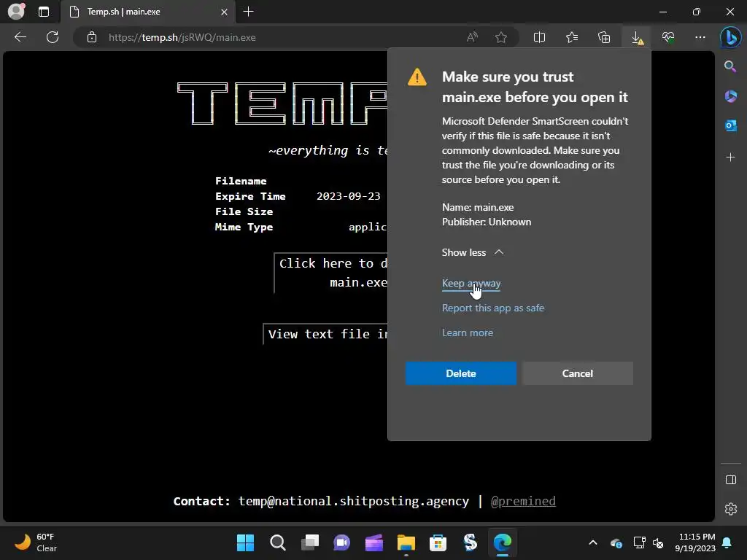Click the 'Filename' label

pos(241,181)
